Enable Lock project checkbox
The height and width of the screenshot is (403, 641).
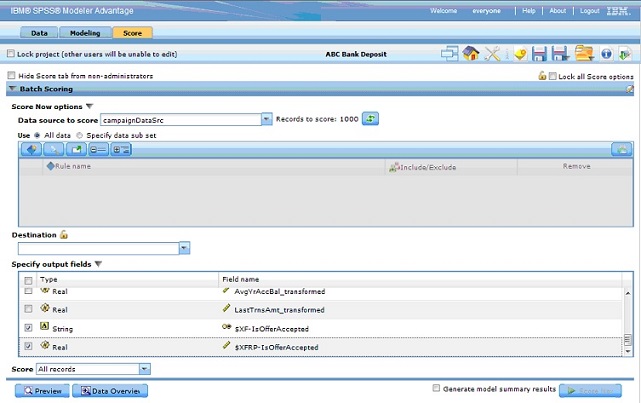(11, 54)
